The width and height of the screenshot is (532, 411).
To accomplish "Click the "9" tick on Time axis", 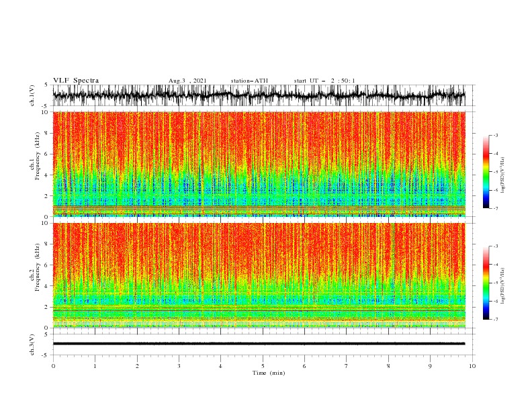I will [x=430, y=366].
